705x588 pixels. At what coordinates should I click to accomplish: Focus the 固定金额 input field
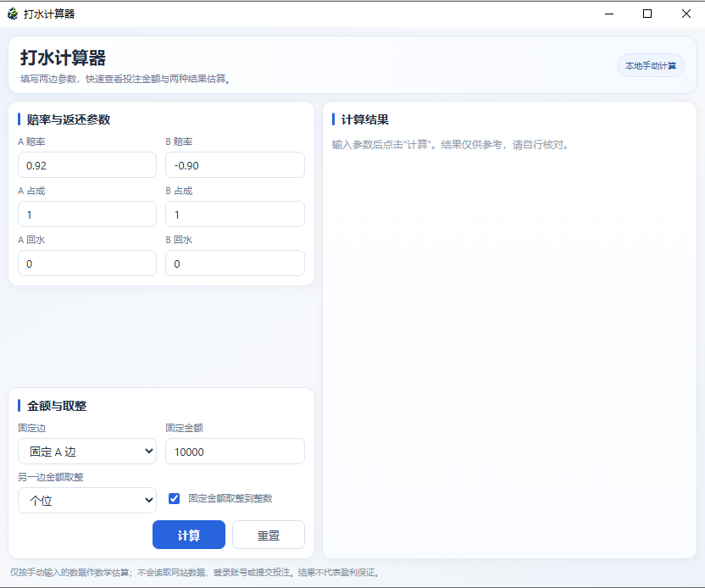(236, 452)
